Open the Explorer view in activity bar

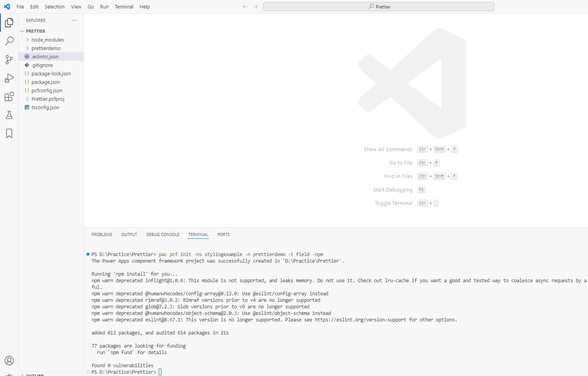tap(9, 23)
